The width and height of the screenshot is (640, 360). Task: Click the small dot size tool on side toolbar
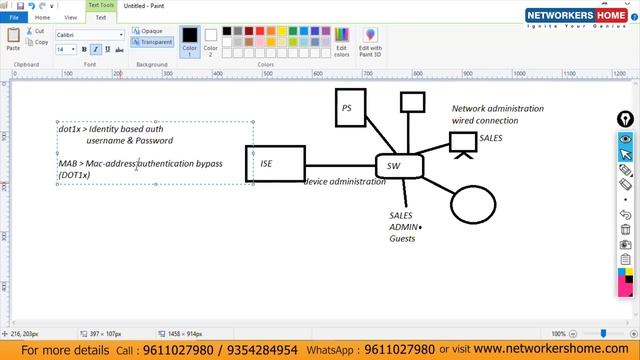coord(625,200)
